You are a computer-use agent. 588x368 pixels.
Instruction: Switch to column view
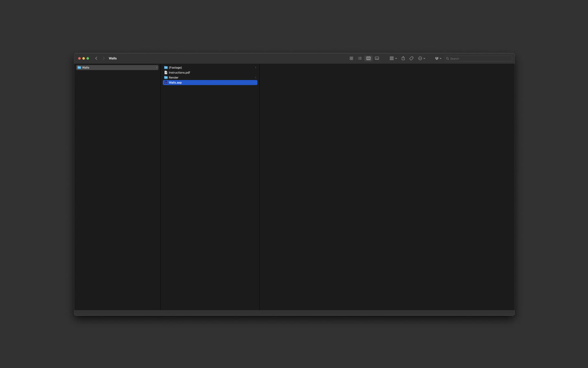[x=368, y=58]
